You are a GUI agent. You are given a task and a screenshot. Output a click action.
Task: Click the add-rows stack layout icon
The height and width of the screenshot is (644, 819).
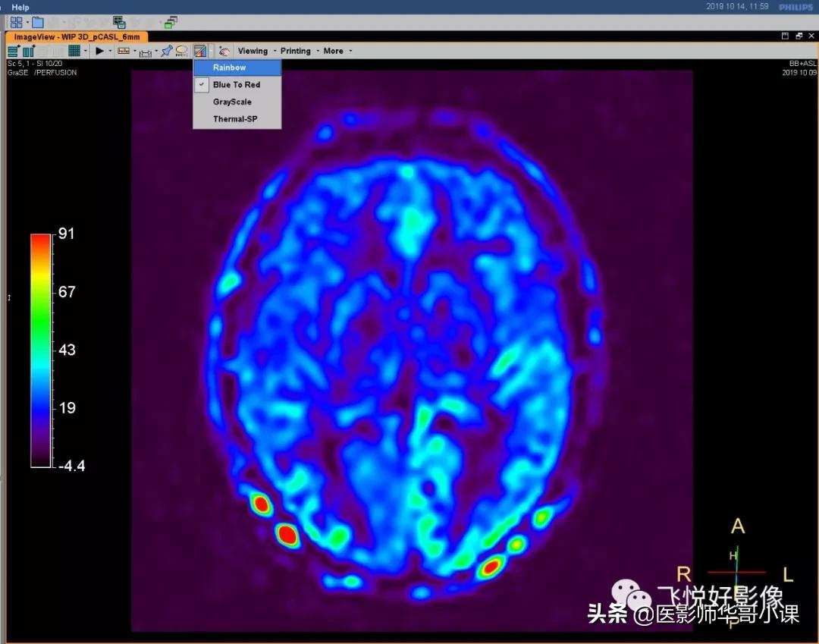click(x=13, y=51)
